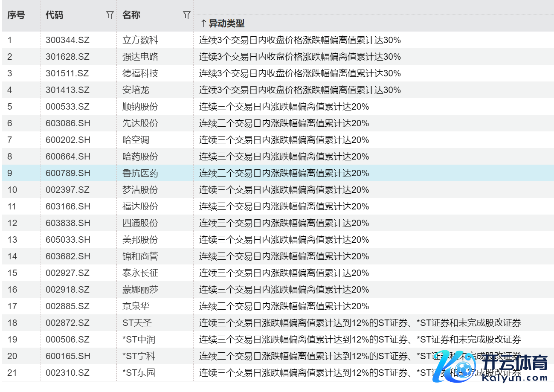Image resolution: width=554 pixels, height=392 pixels.
Task: Click the sort arrow beside 异动类型
Action: 203,23
